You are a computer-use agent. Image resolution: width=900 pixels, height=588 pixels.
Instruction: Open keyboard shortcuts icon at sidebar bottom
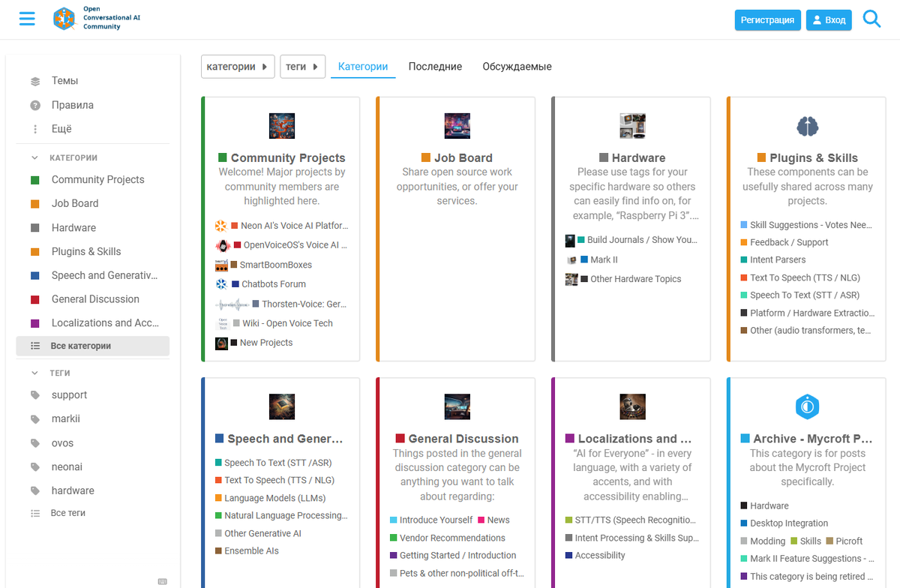[x=163, y=581]
